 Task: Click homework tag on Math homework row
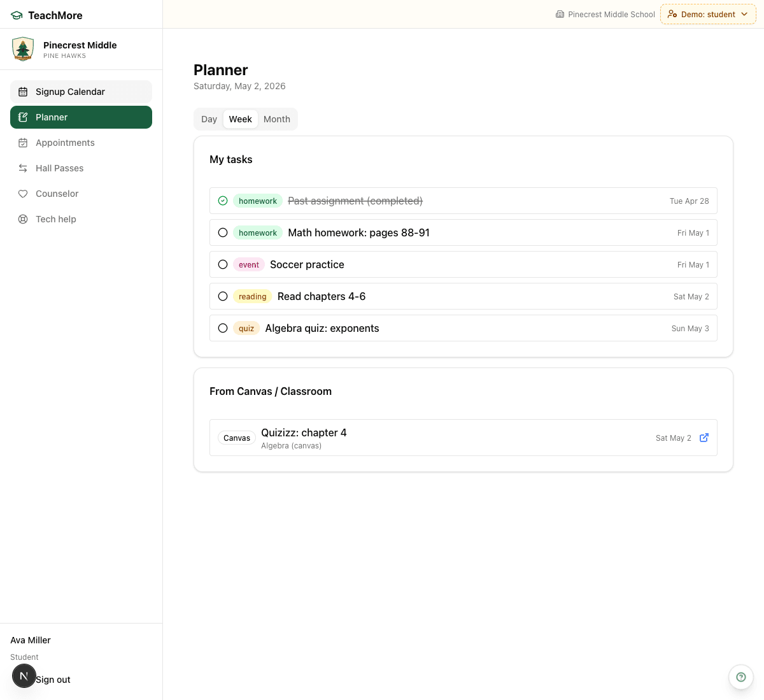pos(258,232)
